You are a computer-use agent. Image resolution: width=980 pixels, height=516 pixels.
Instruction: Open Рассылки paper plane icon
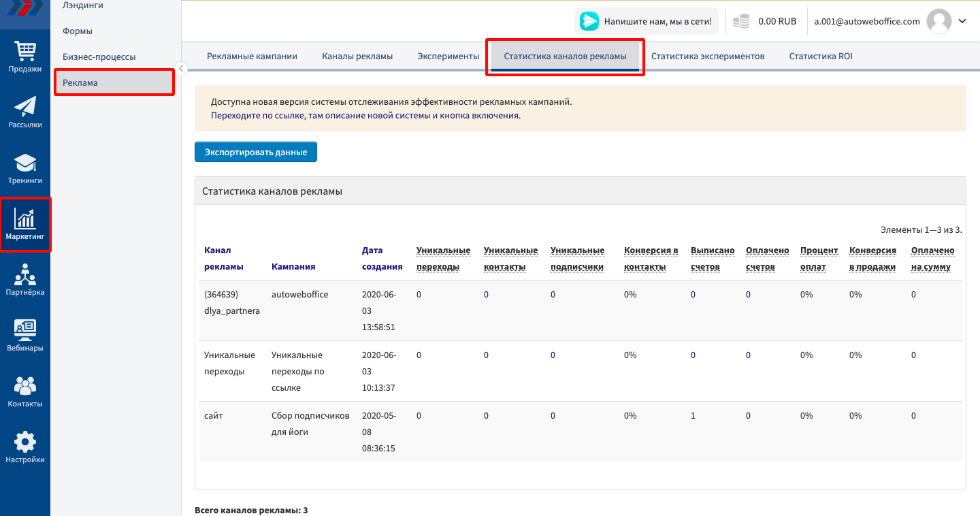25,107
